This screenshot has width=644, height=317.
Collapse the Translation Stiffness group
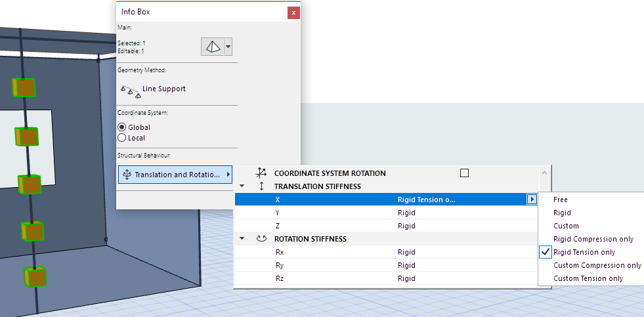242,186
